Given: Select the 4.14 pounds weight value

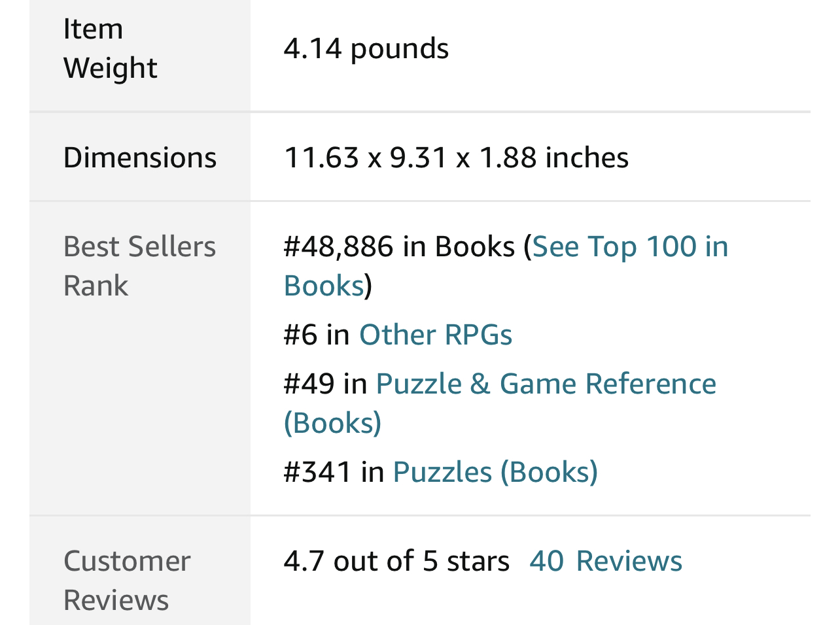Looking at the screenshot, I should pyautogui.click(x=366, y=49).
